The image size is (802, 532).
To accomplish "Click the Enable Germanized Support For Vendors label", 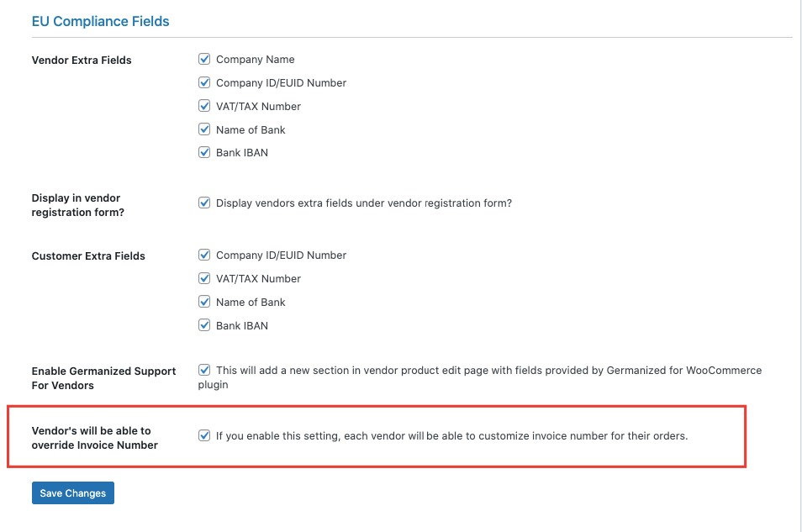I will [x=104, y=378].
